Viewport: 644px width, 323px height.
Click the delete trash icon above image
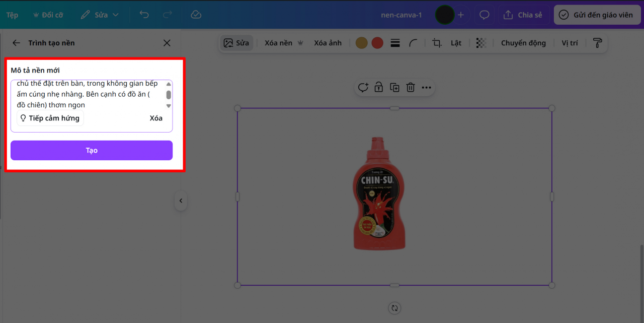(x=411, y=88)
